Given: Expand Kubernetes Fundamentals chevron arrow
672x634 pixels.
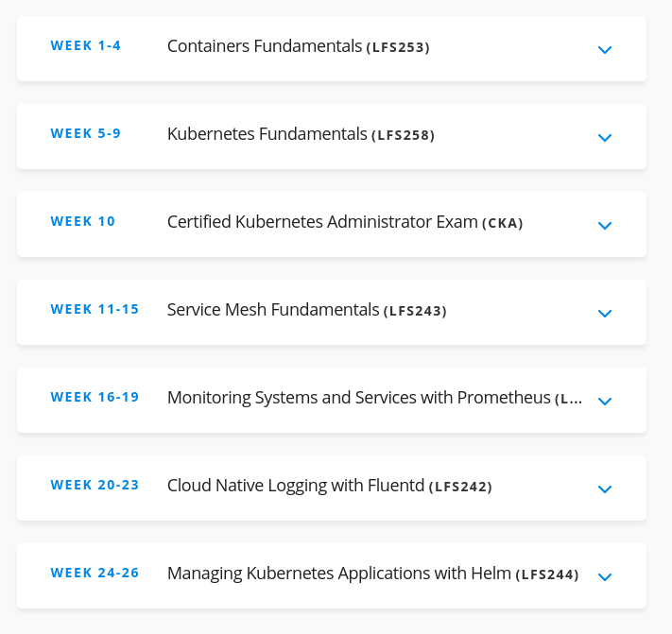Looking at the screenshot, I should click(604, 138).
